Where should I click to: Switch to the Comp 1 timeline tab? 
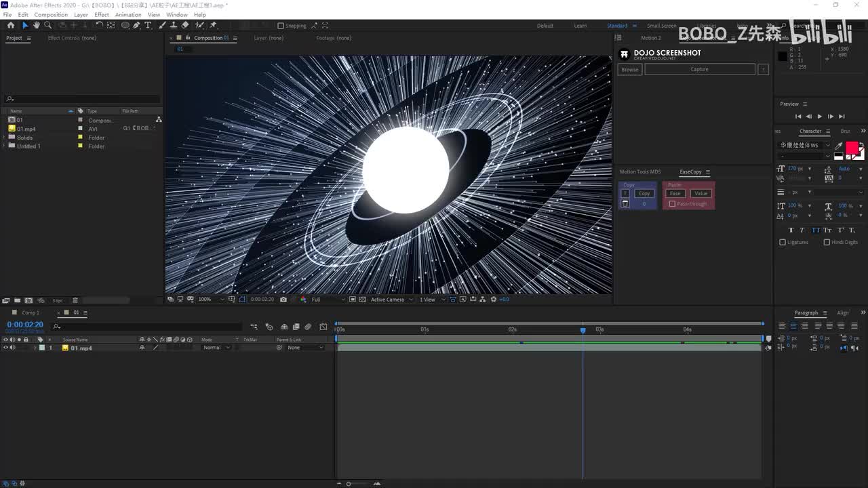[31, 312]
